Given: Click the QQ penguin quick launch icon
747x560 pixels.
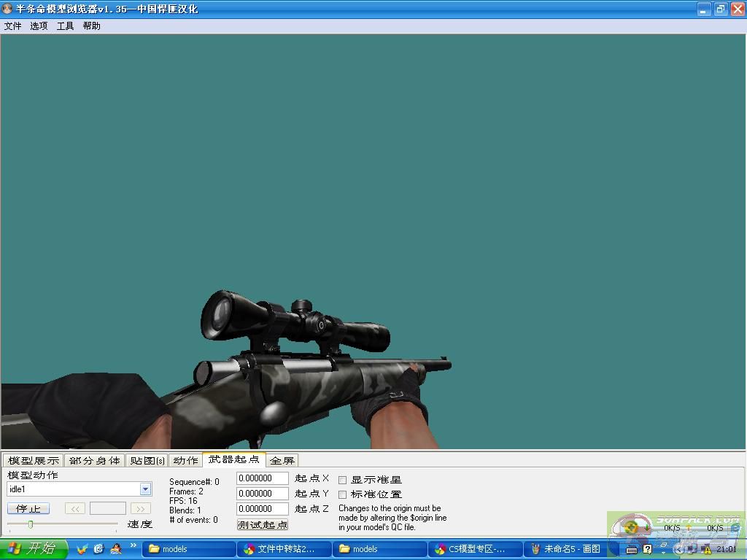Looking at the screenshot, I should tap(115, 549).
